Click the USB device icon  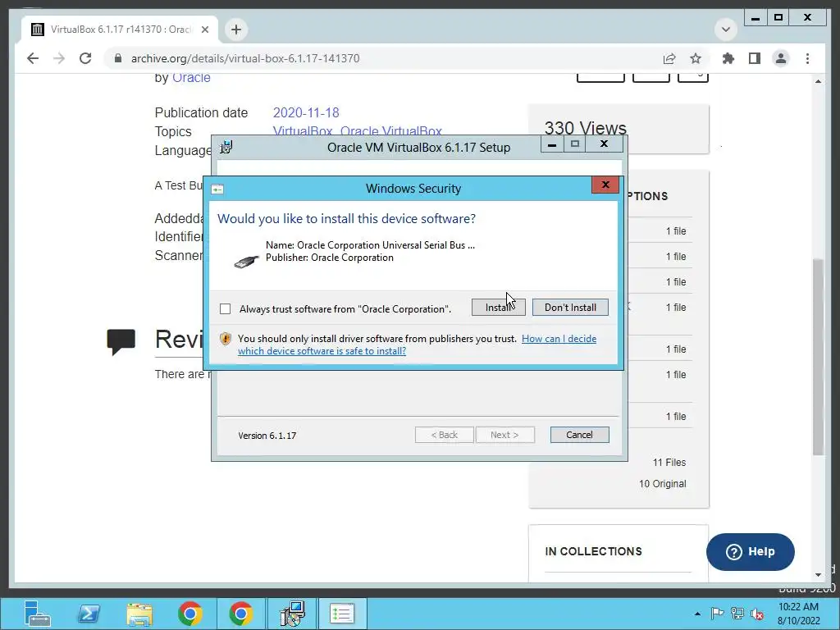[246, 261]
